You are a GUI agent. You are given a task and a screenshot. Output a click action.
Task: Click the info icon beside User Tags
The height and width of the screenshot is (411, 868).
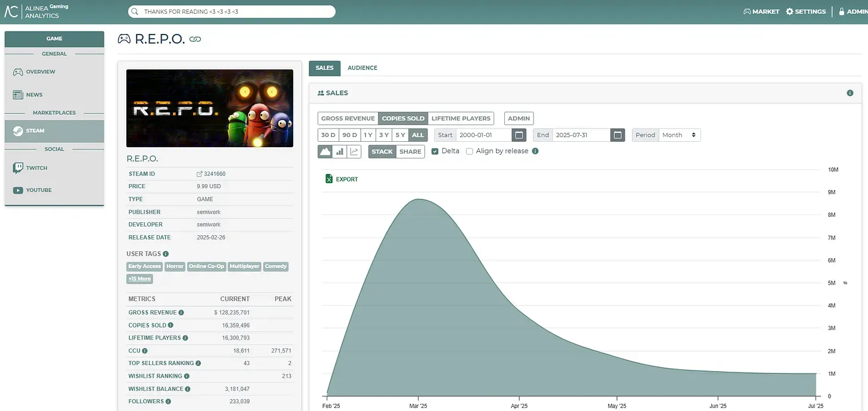pyautogui.click(x=166, y=254)
